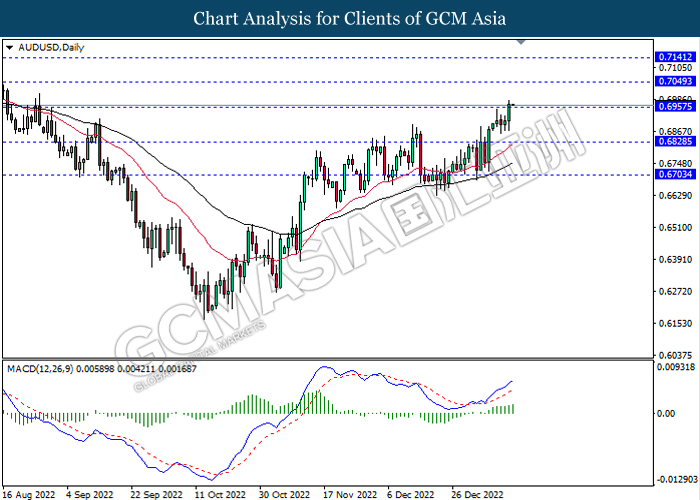This screenshot has width=700, height=500.
Task: Click the 22 Sep 2022 date label
Action: [157, 495]
